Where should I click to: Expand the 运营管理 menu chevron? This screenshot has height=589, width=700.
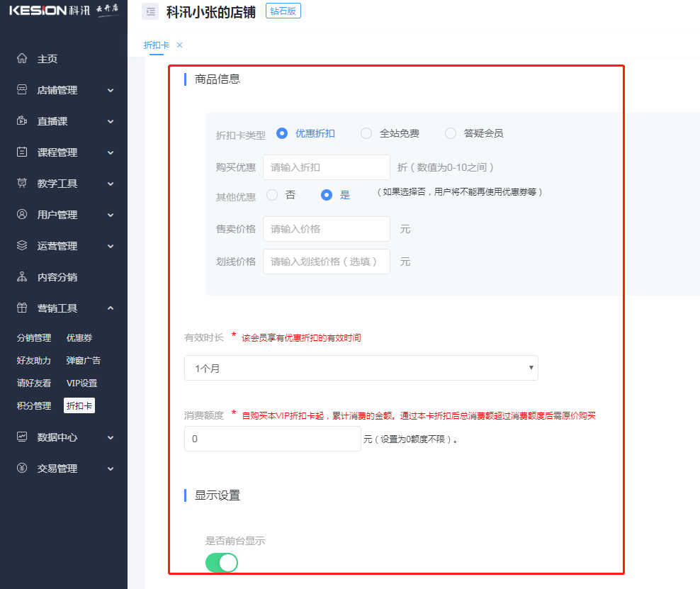(x=111, y=245)
